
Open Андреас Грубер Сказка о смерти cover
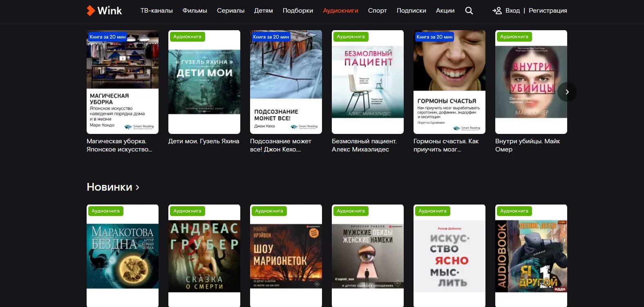tap(204, 256)
